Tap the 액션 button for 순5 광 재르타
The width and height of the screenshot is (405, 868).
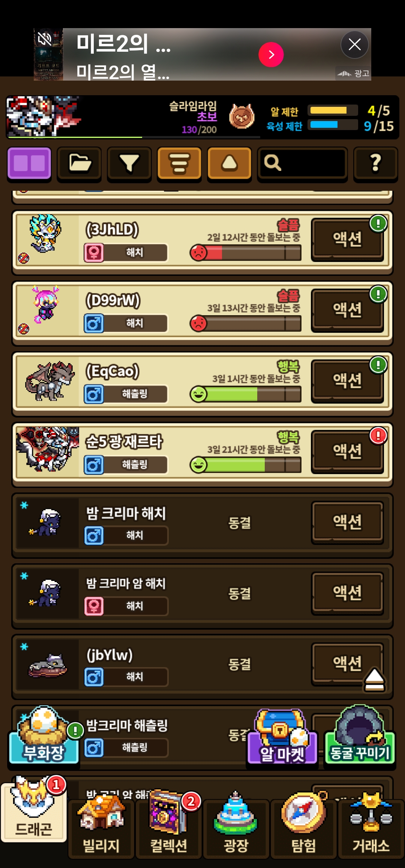(347, 451)
